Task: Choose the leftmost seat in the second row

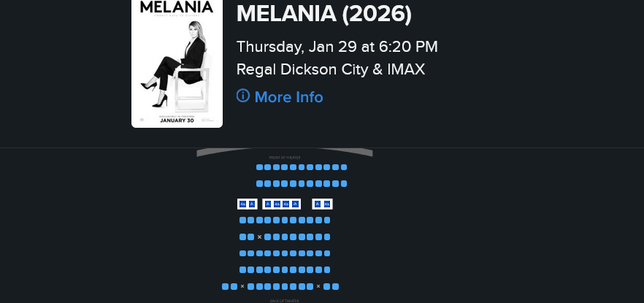Action: coord(259,184)
